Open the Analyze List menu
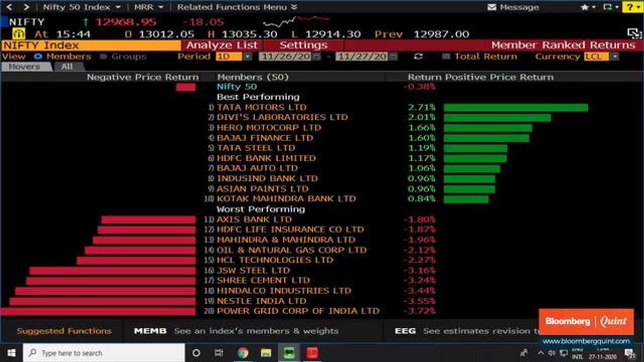 tap(222, 45)
